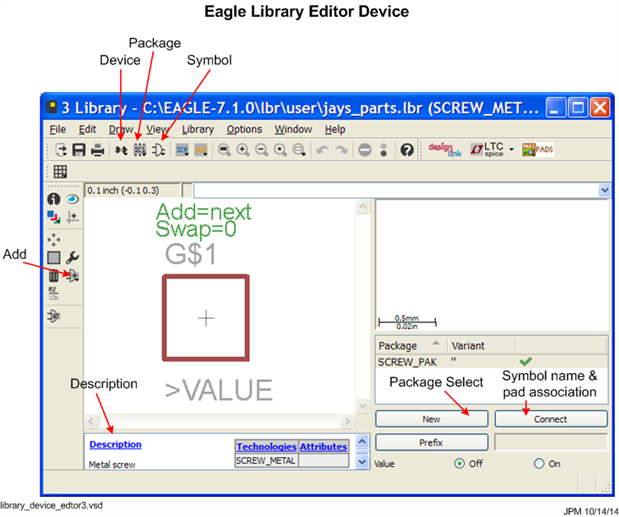The width and height of the screenshot is (619, 517).
Task: Open the command line history dropdown
Action: pos(604,191)
